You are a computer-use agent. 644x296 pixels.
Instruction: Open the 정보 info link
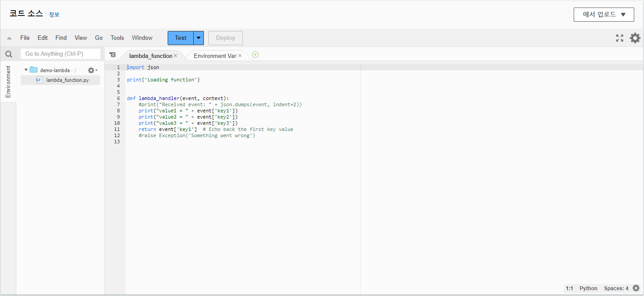click(x=54, y=15)
